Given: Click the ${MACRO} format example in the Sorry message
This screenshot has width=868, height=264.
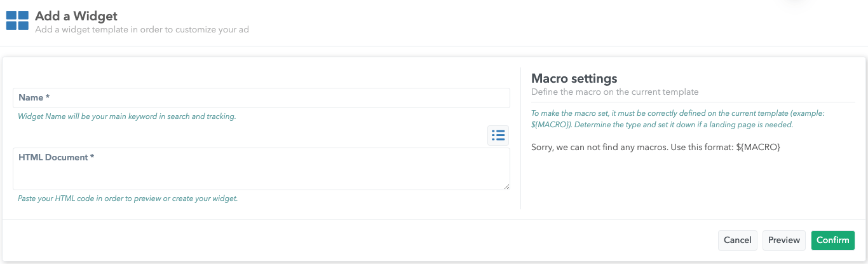Looking at the screenshot, I should pyautogui.click(x=759, y=147).
